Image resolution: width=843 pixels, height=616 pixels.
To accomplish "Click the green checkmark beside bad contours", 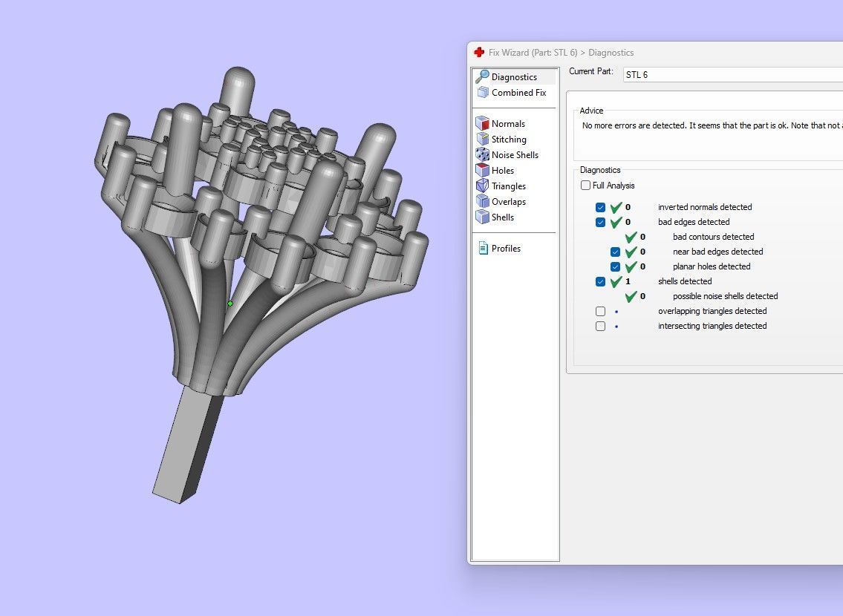I will click(631, 237).
